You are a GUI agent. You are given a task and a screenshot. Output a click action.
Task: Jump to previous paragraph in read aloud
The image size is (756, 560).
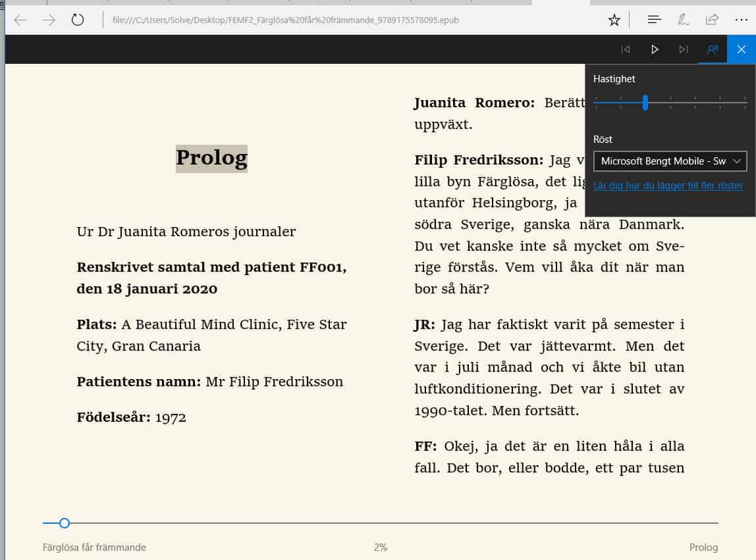(x=626, y=49)
